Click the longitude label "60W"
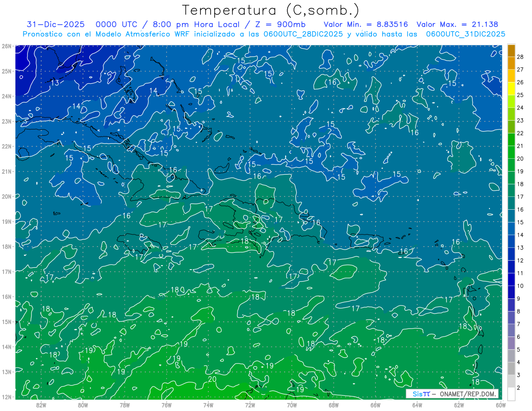 point(501,404)
